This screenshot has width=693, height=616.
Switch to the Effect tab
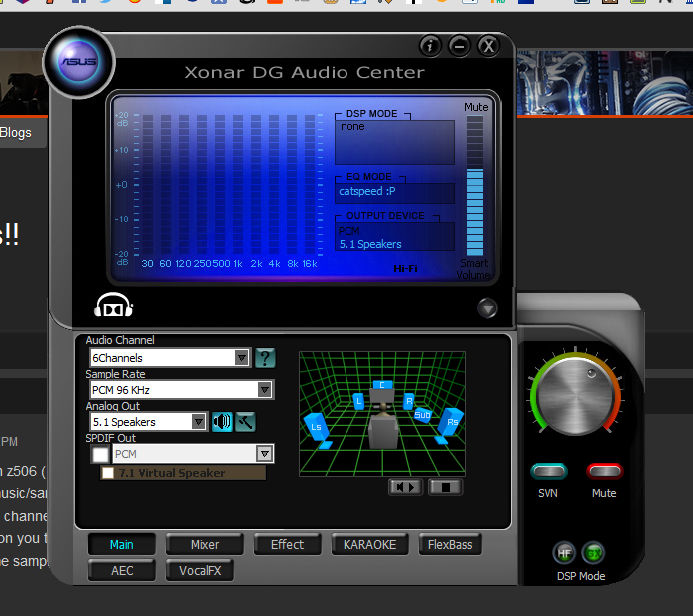coord(287,545)
